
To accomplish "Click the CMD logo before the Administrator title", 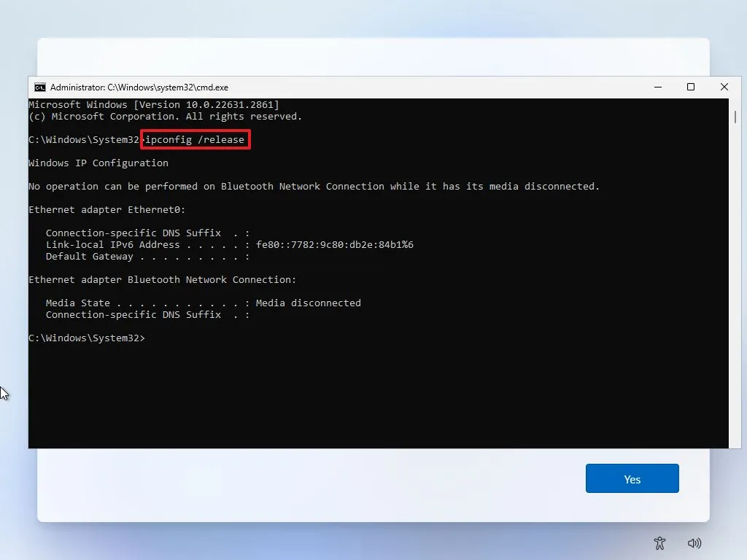I will point(39,87).
